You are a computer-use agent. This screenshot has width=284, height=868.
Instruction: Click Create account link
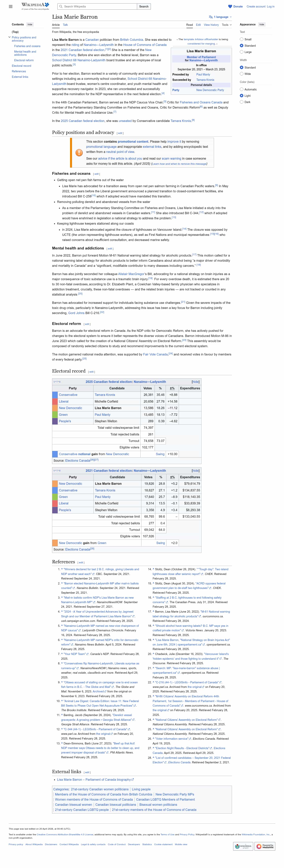point(256,6)
